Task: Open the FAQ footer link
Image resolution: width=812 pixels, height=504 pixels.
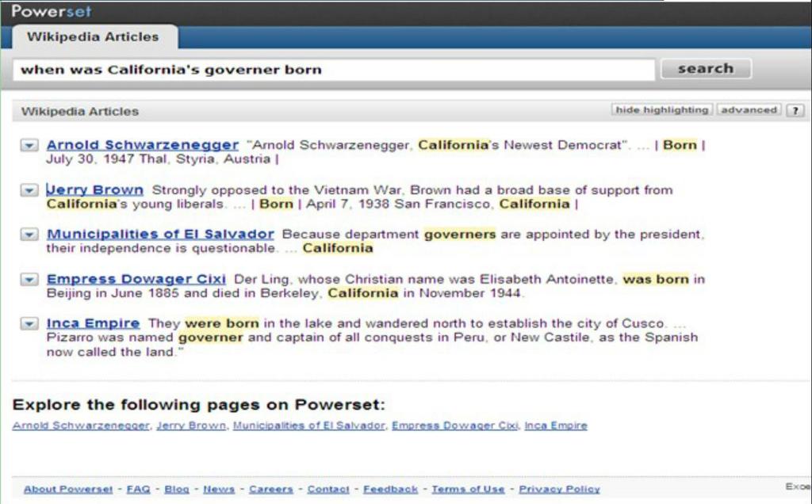Action: pyautogui.click(x=138, y=490)
